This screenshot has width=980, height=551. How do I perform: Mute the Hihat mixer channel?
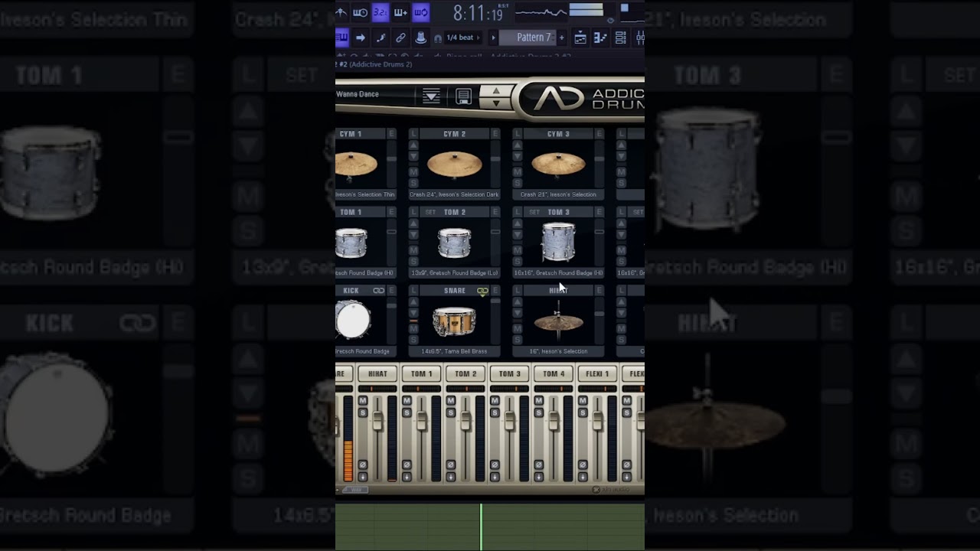tap(363, 401)
